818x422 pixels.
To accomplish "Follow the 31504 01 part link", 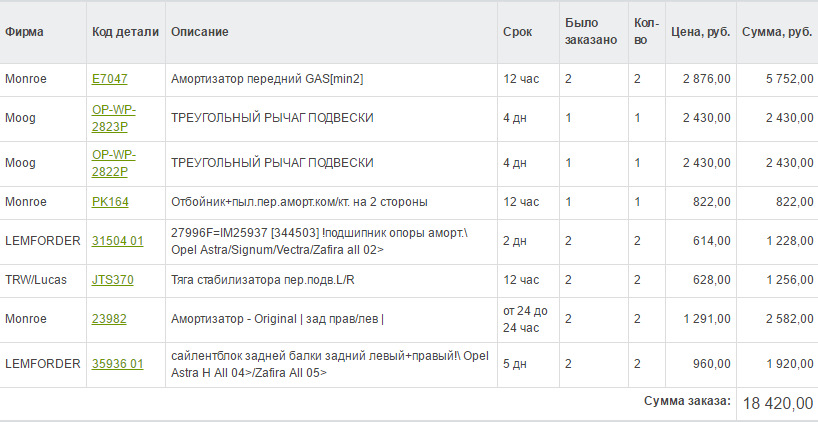I will [117, 241].
